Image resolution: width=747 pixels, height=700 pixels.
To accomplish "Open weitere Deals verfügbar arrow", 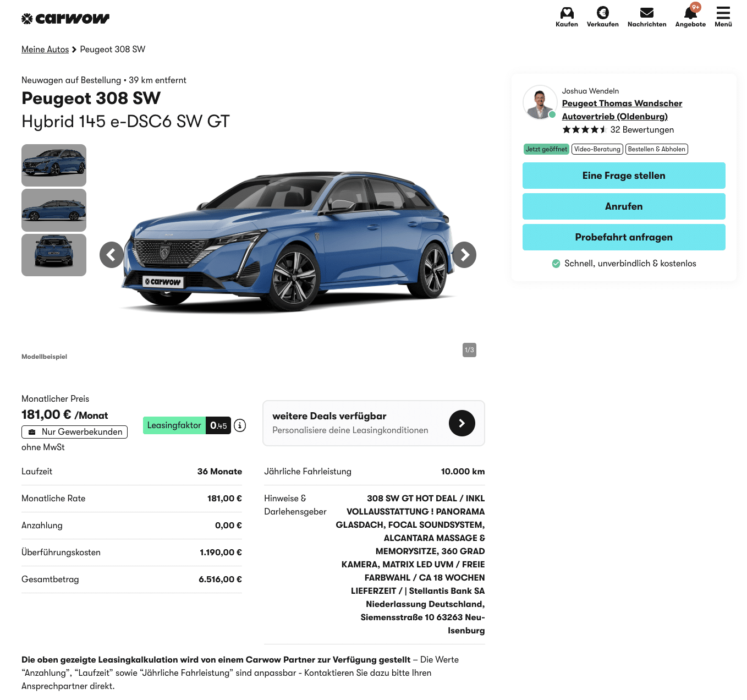I will (x=462, y=423).
